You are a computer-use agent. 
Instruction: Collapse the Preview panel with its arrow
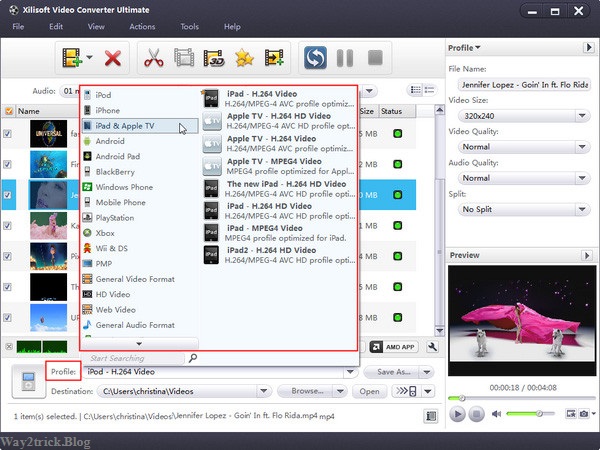pos(587,255)
